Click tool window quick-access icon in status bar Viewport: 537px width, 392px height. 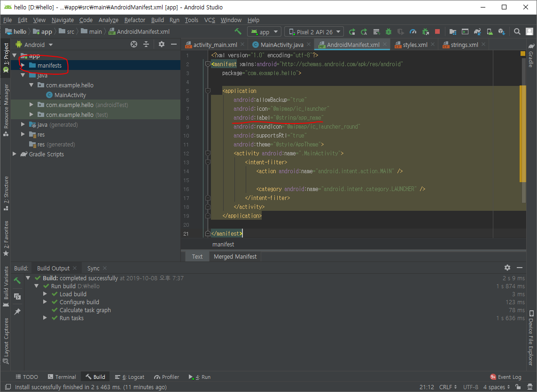8,387
